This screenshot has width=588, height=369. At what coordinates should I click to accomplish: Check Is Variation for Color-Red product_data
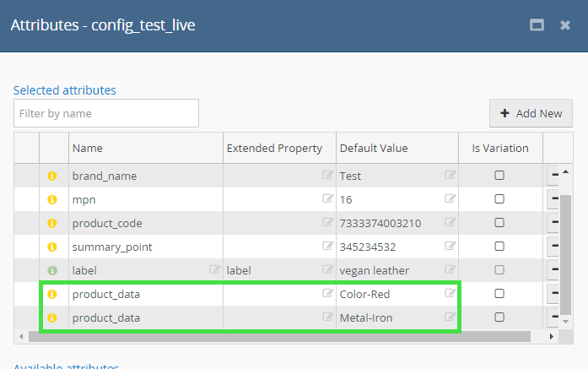point(499,294)
